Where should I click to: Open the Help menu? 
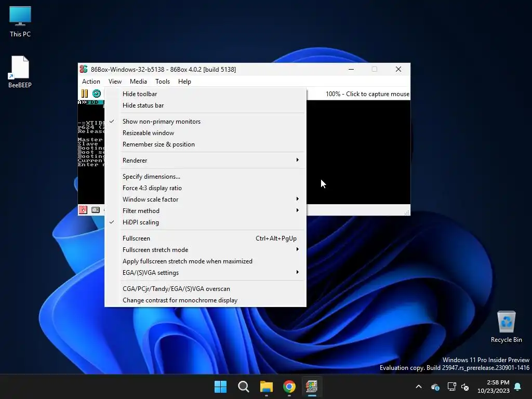pyautogui.click(x=184, y=82)
